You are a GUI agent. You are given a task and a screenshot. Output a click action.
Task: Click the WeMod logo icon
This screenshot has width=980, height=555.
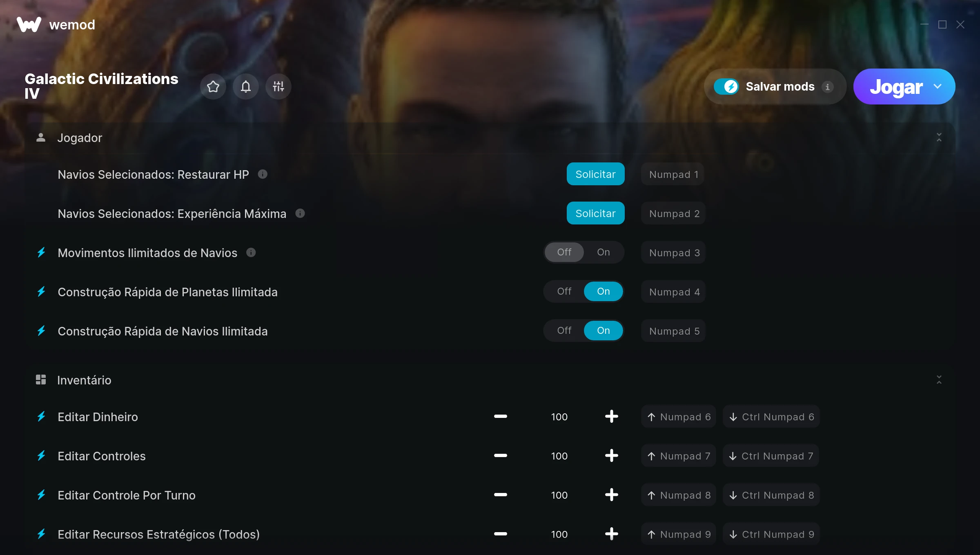click(x=29, y=24)
